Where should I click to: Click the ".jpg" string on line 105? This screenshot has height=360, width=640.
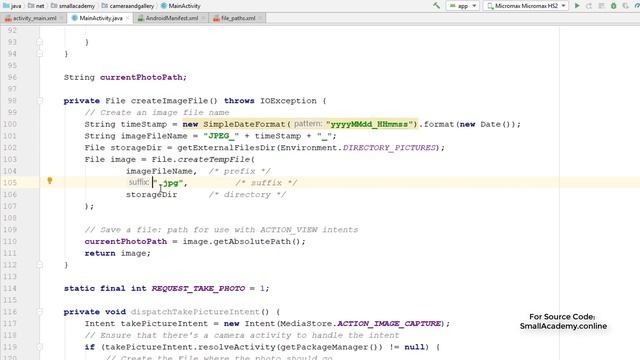pyautogui.click(x=169, y=183)
